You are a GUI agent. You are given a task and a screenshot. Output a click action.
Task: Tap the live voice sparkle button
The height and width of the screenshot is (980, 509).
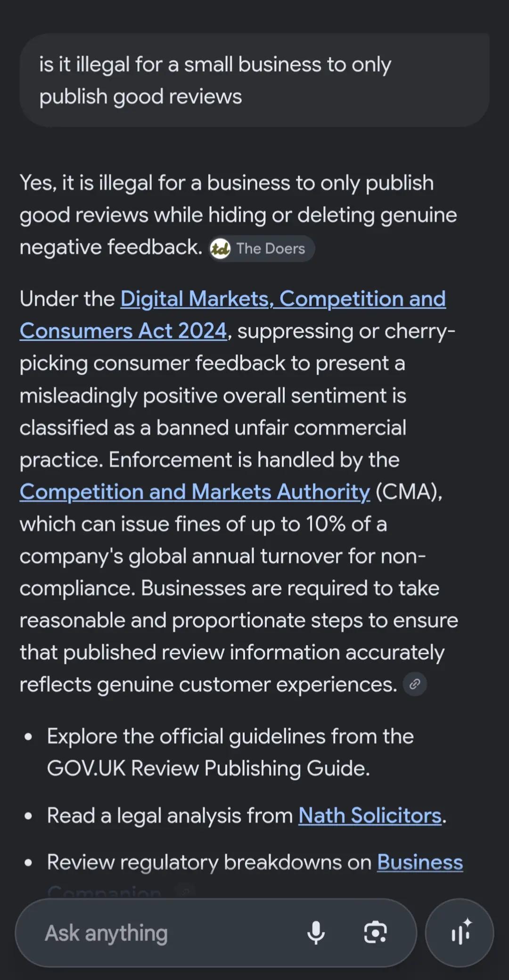[x=460, y=932]
